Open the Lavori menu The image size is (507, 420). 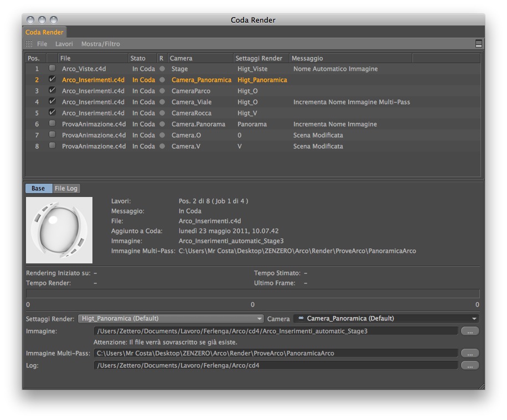(64, 44)
